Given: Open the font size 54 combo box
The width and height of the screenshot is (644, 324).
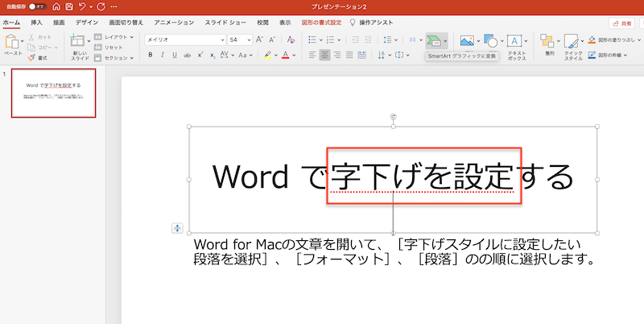Looking at the screenshot, I should 240,39.
